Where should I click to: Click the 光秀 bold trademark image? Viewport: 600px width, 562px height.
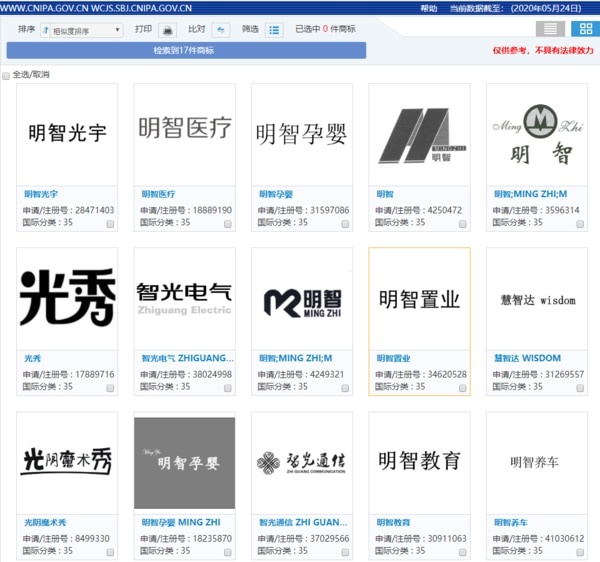pyautogui.click(x=67, y=299)
